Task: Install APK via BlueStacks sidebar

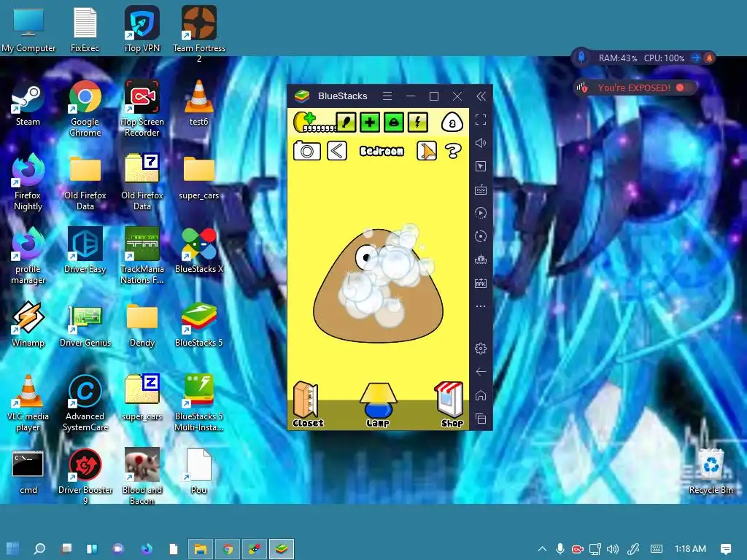Action: pos(481,283)
